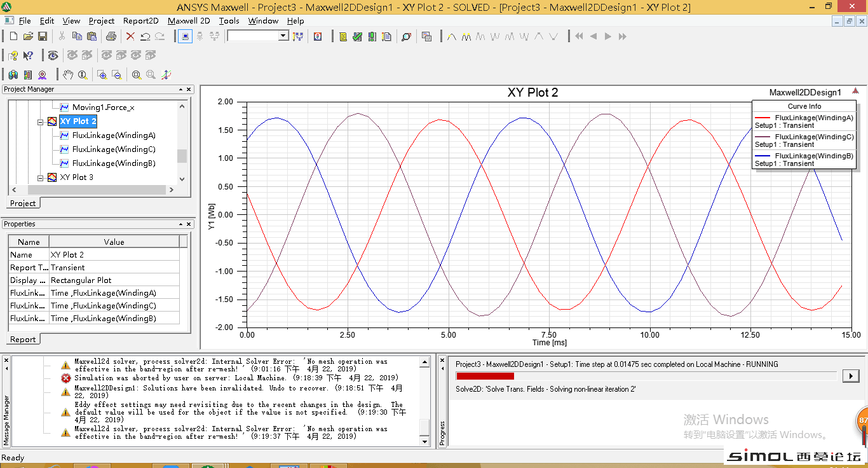Viewport: 868px width, 468px height.
Task: Click the XY axis orientation icon
Action: click(166, 74)
